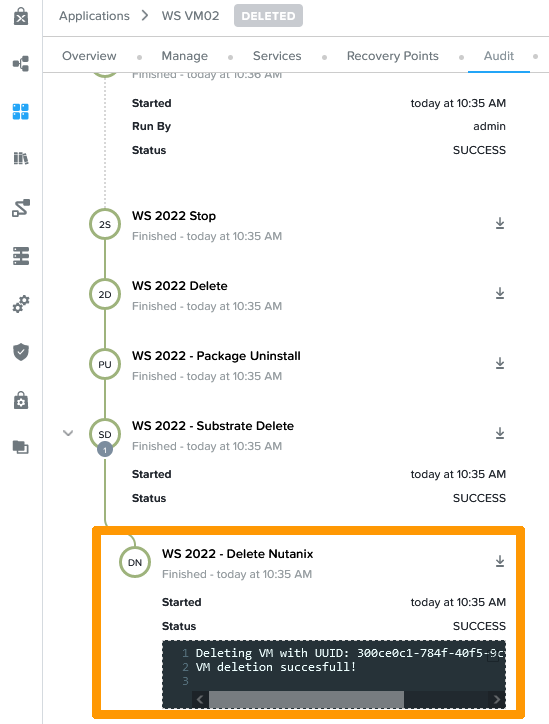Open the applications grid icon in sidebar
Screen dimensions: 549x724
[21, 111]
